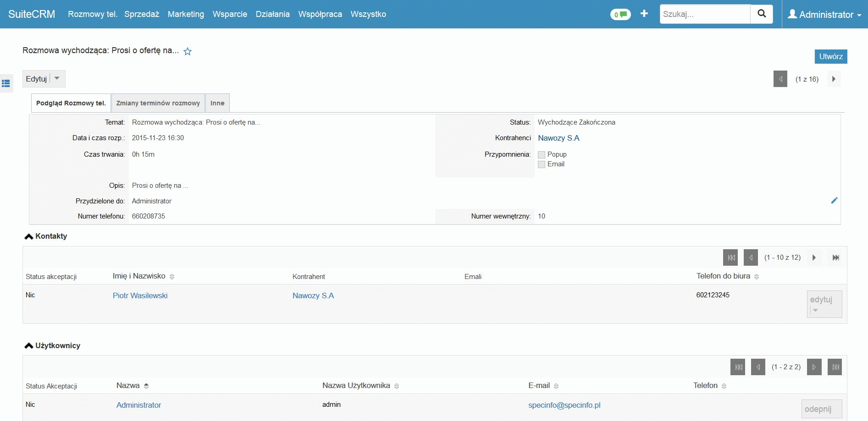Open Nawozy S.A in Kontrahenci field
This screenshot has height=421, width=868.
tap(558, 138)
